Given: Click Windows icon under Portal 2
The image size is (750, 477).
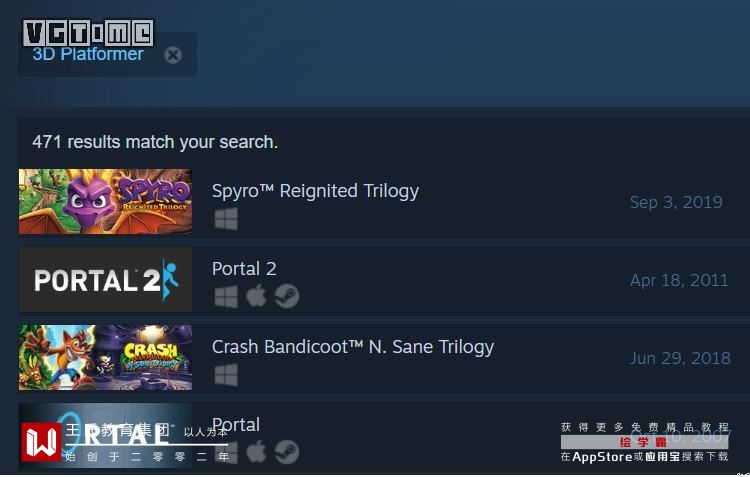Looking at the screenshot, I should [x=226, y=297].
